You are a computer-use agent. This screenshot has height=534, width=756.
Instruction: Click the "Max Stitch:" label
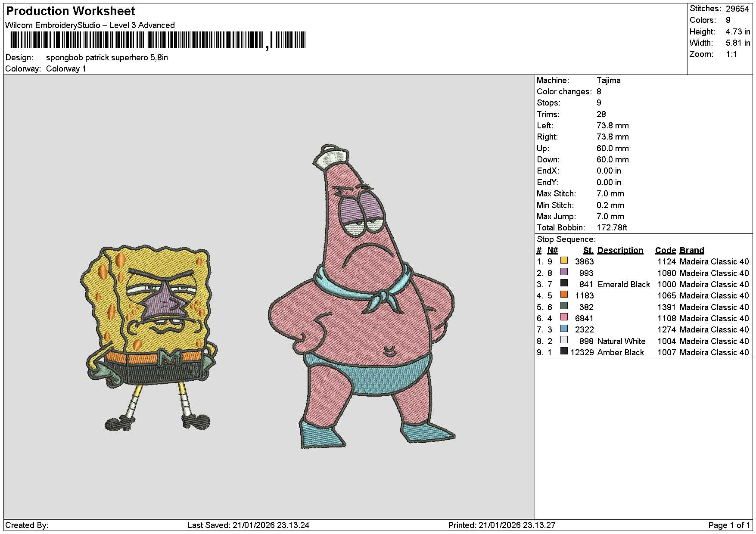point(556,194)
